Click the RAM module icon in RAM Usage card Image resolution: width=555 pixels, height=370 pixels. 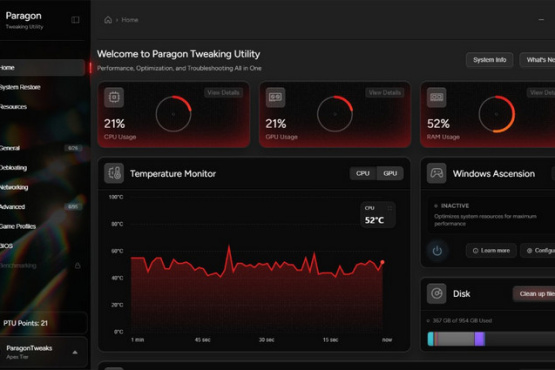pos(436,97)
